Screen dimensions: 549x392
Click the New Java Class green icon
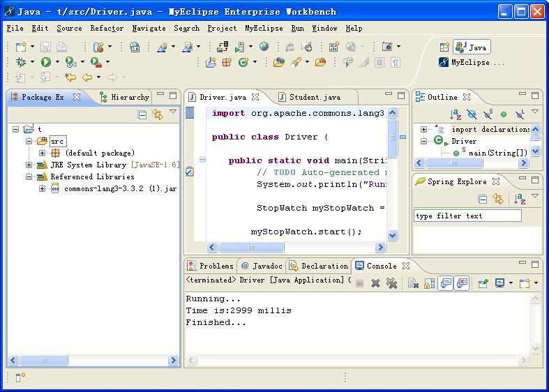click(x=243, y=62)
